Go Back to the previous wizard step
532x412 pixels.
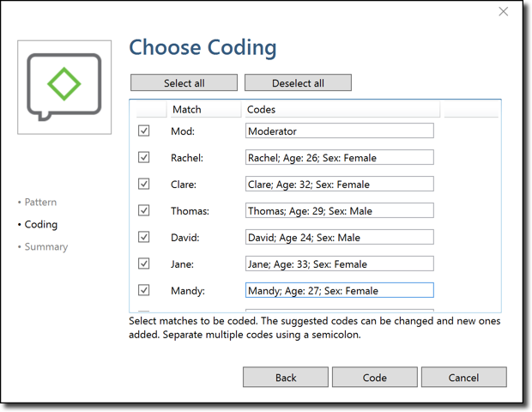(286, 378)
